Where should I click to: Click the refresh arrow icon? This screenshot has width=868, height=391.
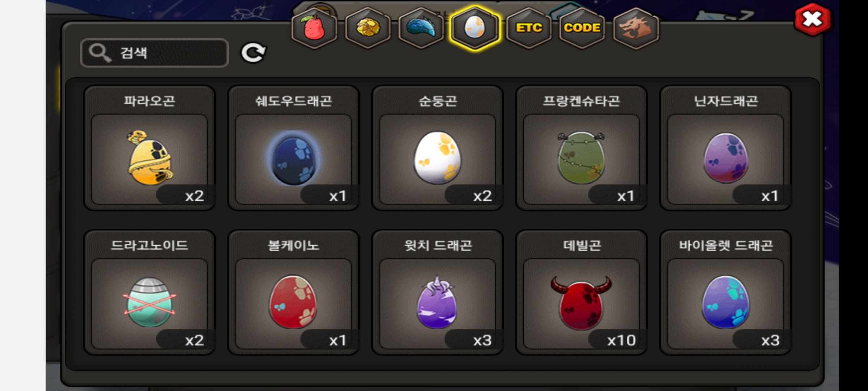point(254,53)
